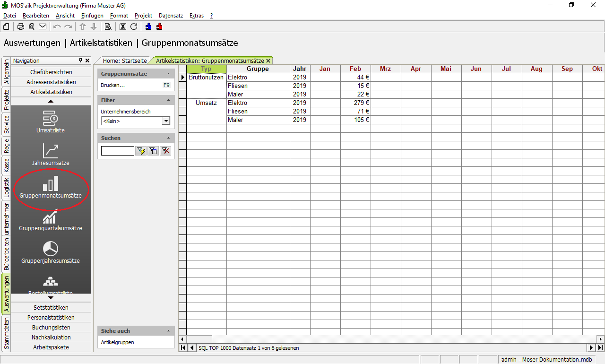Open the Datensatz menu
Image resolution: width=605 pixels, height=364 pixels.
pos(171,16)
